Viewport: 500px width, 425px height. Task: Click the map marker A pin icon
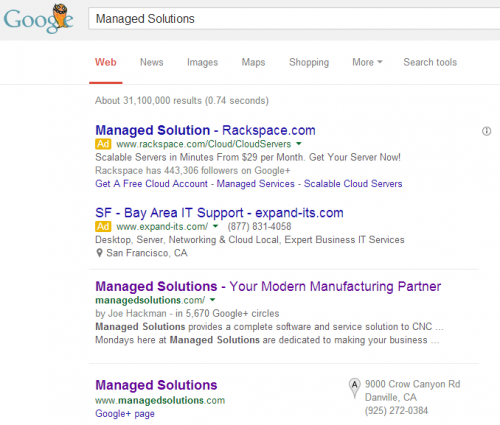click(355, 388)
